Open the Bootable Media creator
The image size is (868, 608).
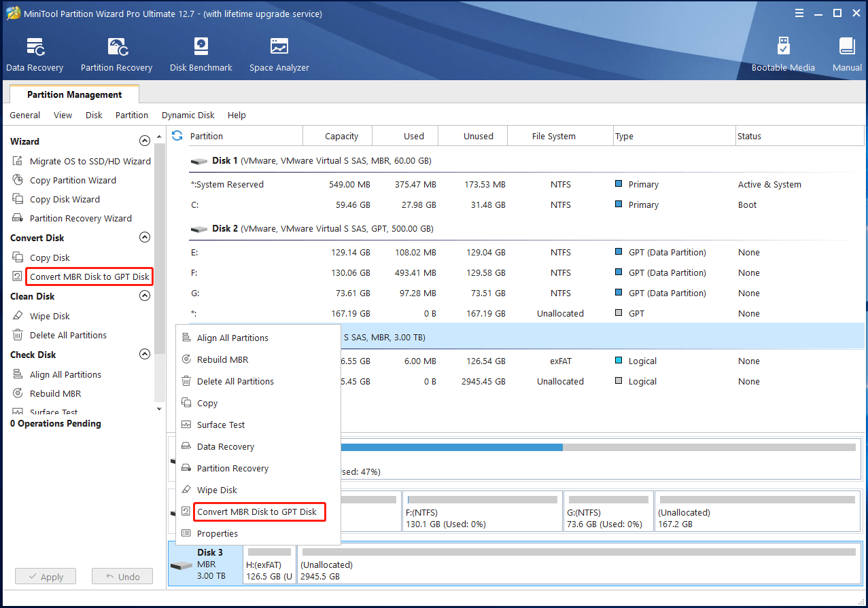point(783,53)
